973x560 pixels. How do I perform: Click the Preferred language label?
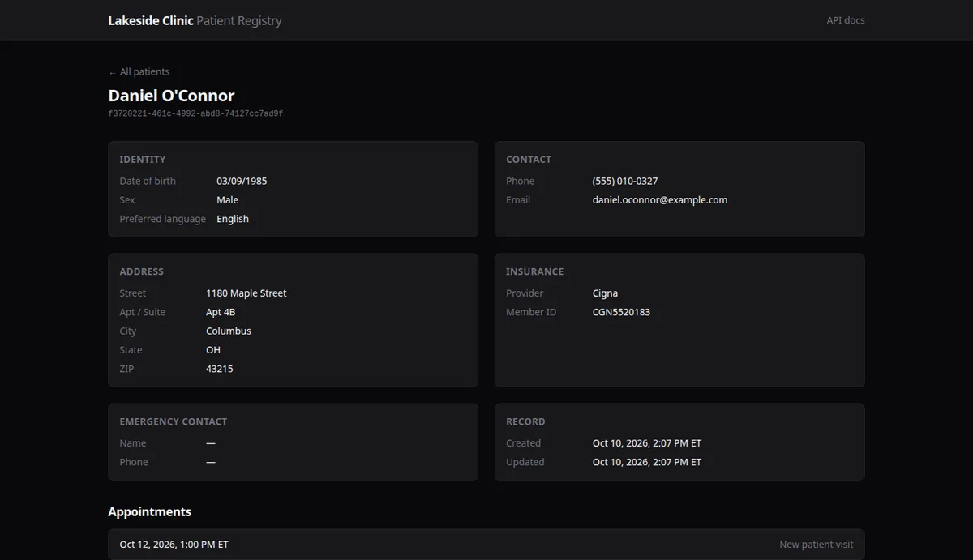tap(163, 219)
